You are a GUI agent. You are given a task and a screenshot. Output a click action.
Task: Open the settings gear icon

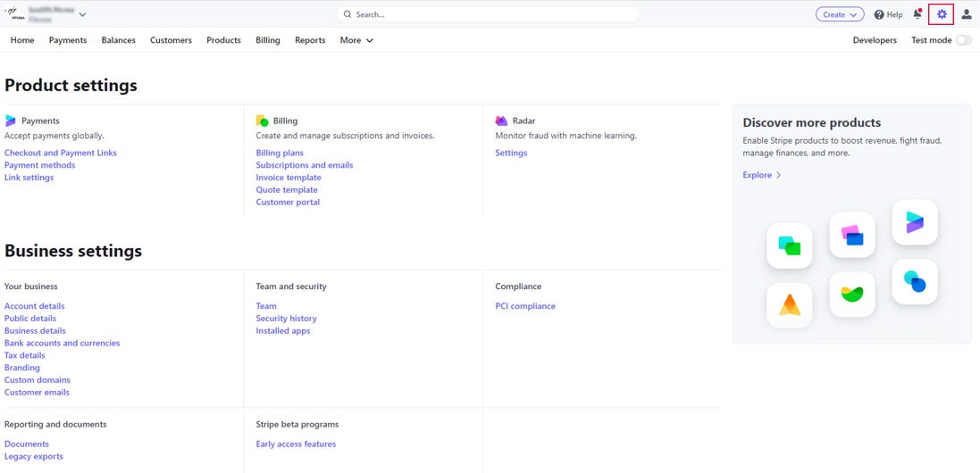(942, 14)
